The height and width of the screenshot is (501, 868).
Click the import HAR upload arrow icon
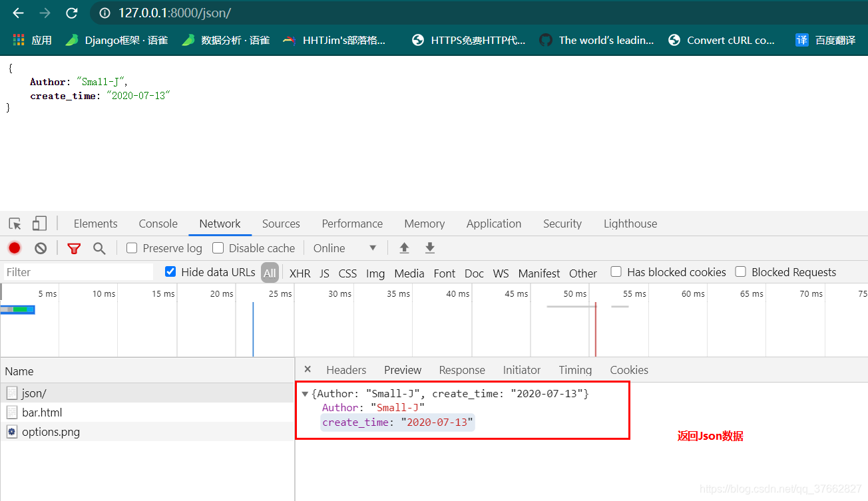[404, 248]
